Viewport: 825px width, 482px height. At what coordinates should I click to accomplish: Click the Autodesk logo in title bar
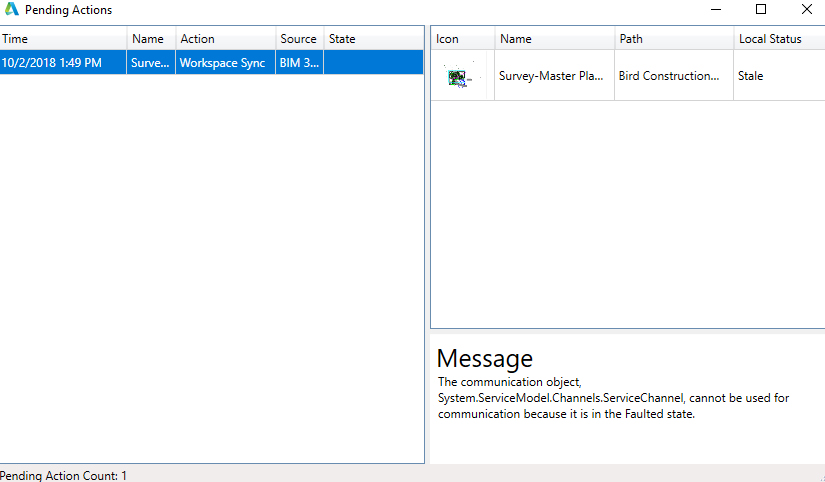pos(12,9)
